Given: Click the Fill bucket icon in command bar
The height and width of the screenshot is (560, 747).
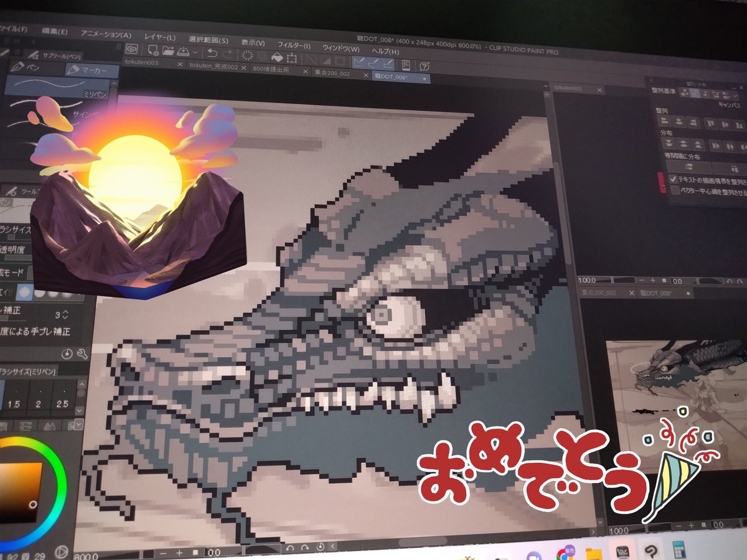Looking at the screenshot, I should [x=277, y=57].
